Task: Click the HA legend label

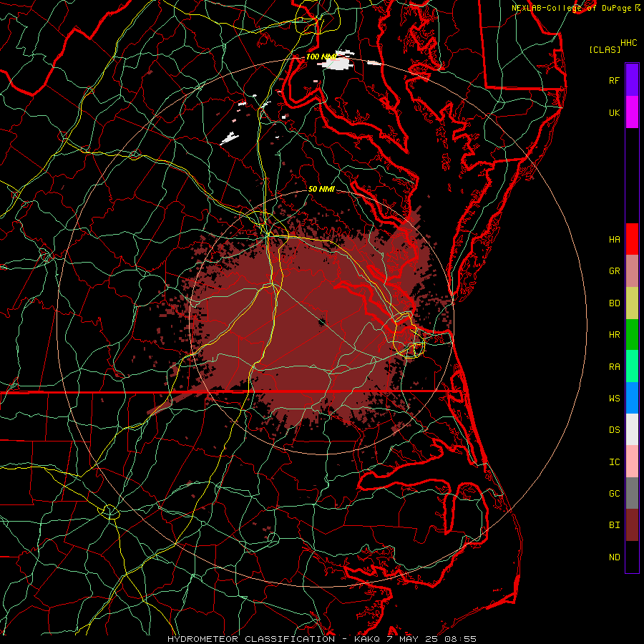Action: coord(614,240)
